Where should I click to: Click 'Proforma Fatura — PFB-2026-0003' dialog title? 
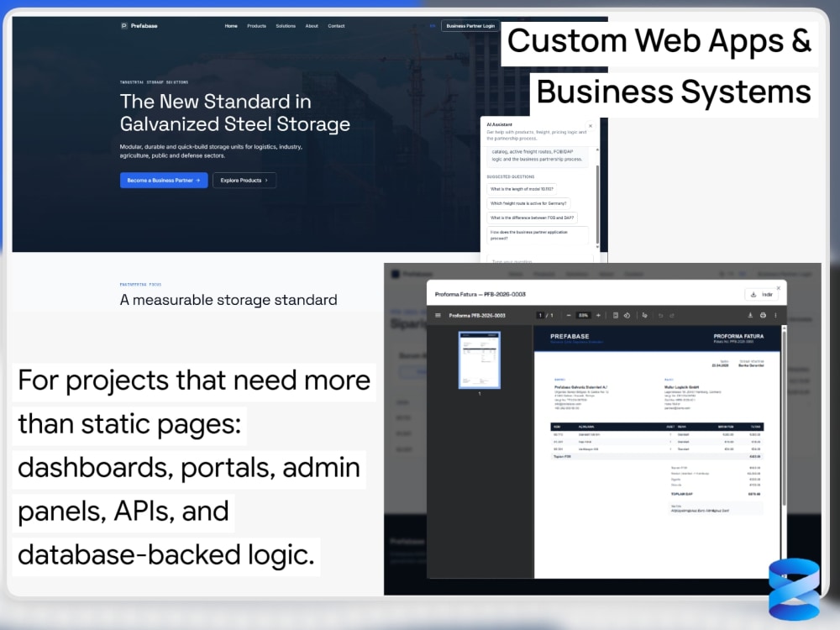(x=480, y=295)
